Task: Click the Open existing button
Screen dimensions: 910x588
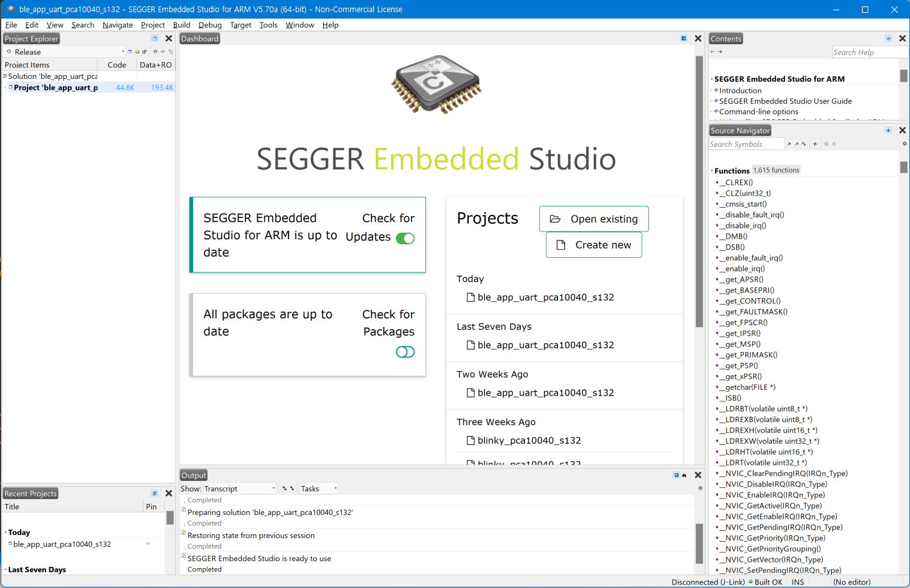Action: click(594, 219)
